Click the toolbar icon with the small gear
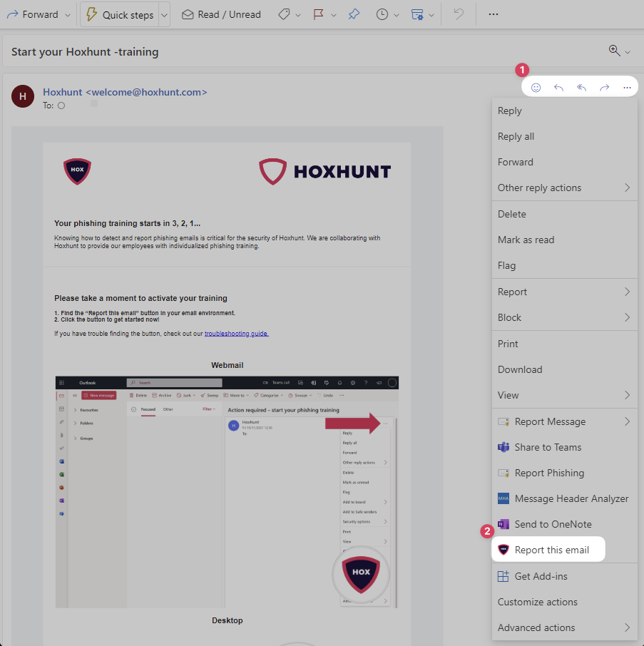This screenshot has height=646, width=644. pyautogui.click(x=417, y=14)
